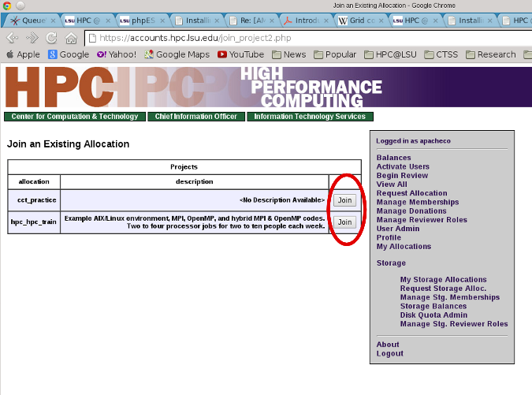Click the Chrome logo in title bar
532x395 pixels.
(7, 6)
